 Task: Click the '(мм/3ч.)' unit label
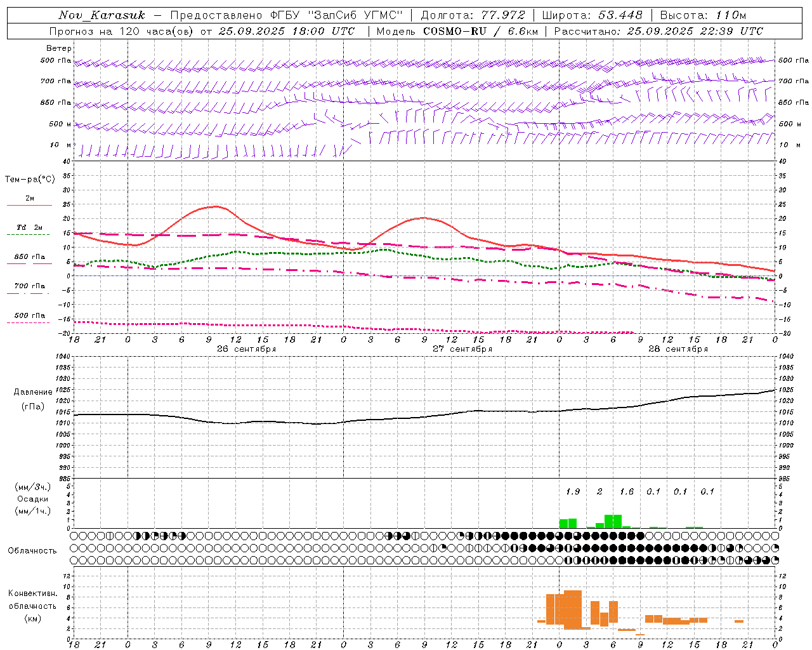point(33,487)
